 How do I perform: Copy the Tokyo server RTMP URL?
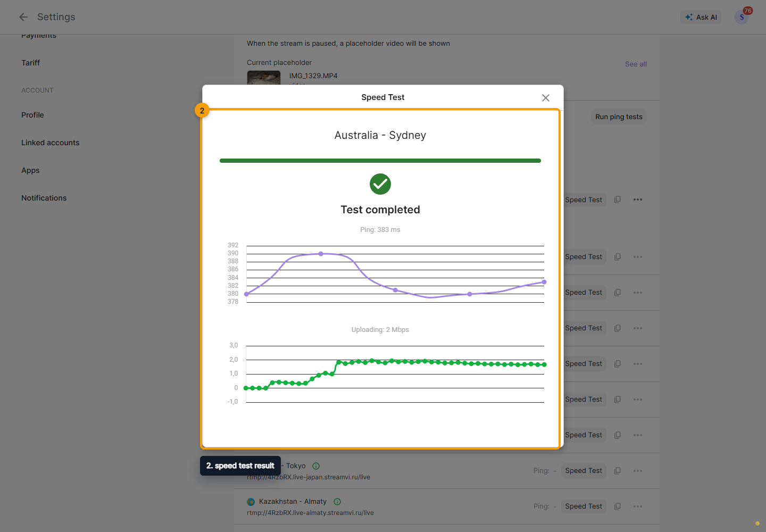pos(618,471)
